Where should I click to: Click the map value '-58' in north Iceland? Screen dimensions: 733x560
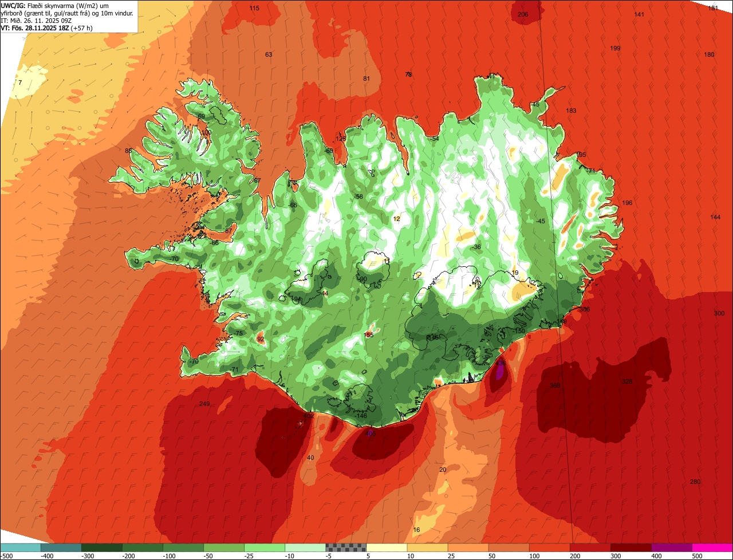tap(358, 196)
